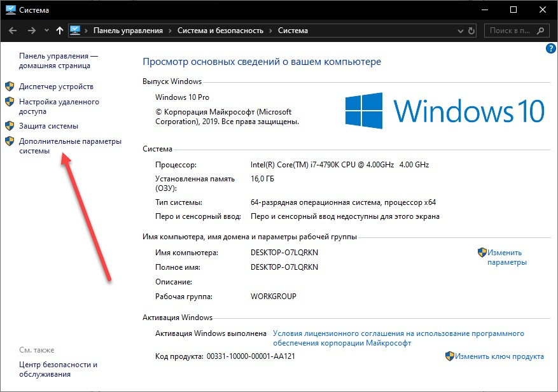Click the Windows 10 logo image
558x392 pixels.
(x=445, y=111)
